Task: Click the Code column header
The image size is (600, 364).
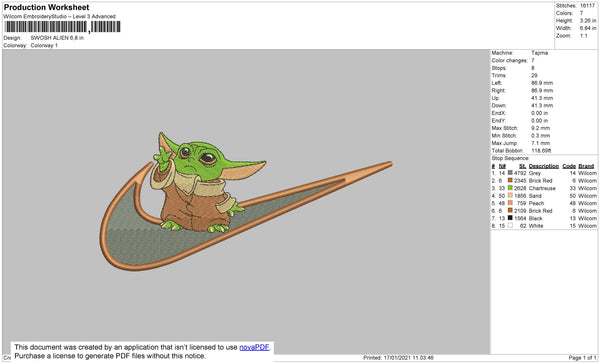Action: [569, 166]
